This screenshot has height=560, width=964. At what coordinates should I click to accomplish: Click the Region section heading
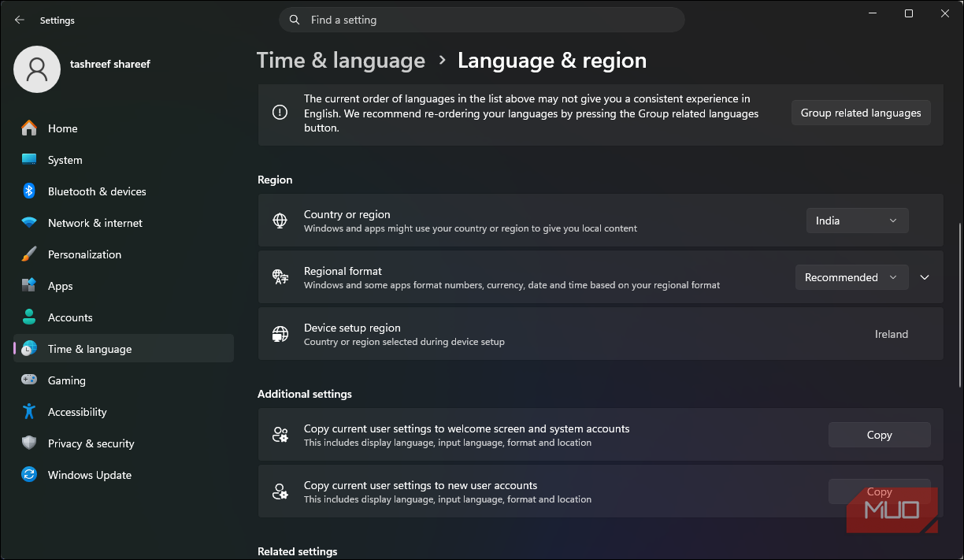(275, 180)
